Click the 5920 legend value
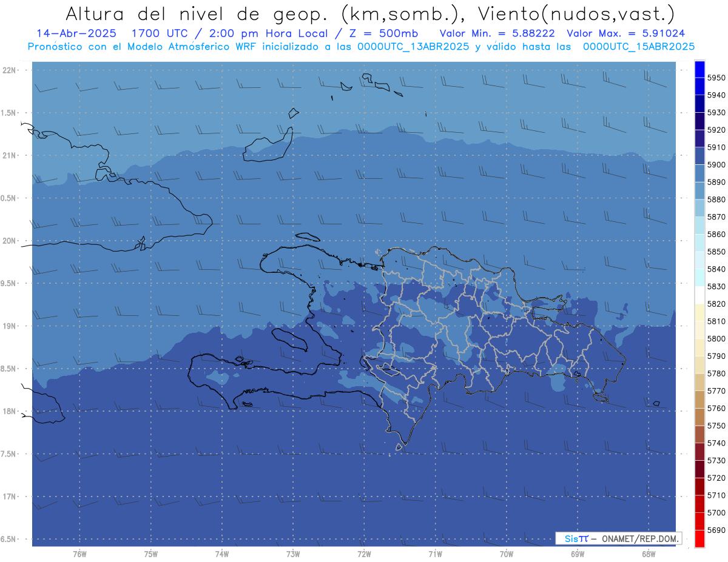Image resolution: width=728 pixels, height=562 pixels. (716, 130)
